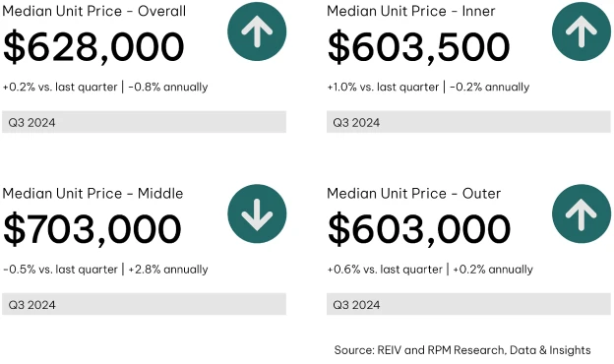The width and height of the screenshot is (614, 364).
Task: Click the Q3 2024 bar under Outer
Action: 468,304
